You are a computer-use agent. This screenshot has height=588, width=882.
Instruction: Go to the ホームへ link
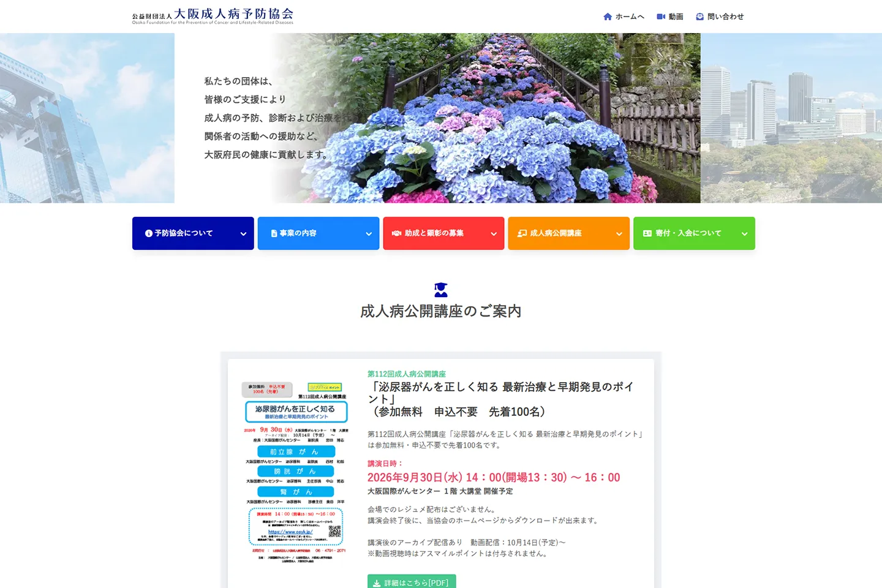(x=624, y=17)
